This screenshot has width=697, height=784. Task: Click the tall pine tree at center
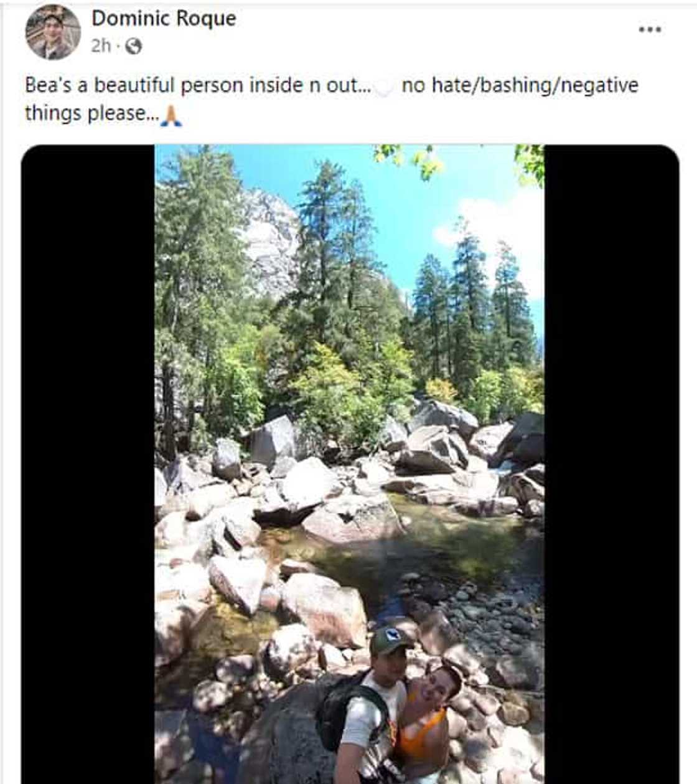(x=324, y=249)
